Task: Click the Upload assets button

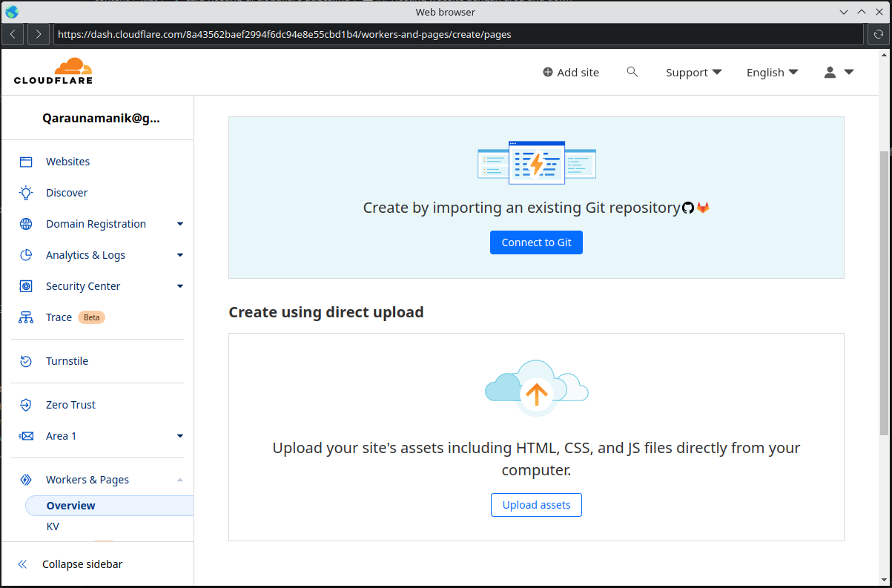Action: [x=536, y=505]
